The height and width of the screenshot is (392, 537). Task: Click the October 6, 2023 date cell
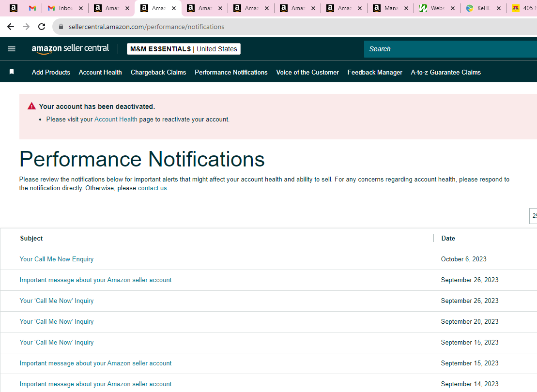(x=464, y=259)
